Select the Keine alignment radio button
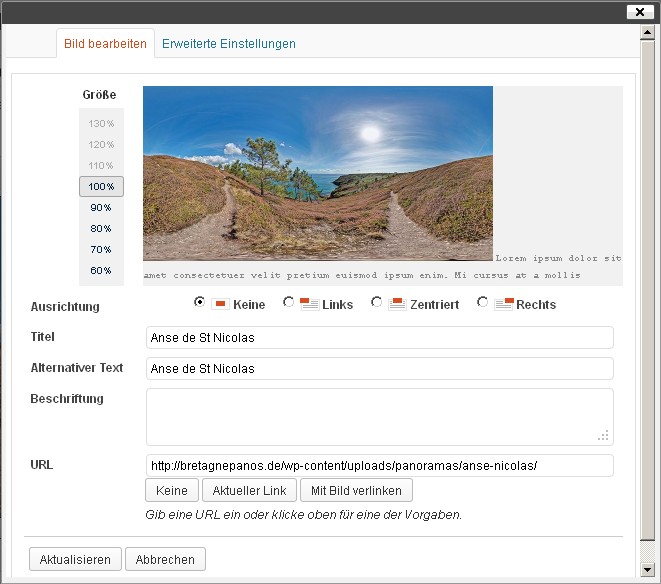The image size is (661, 584). [200, 302]
